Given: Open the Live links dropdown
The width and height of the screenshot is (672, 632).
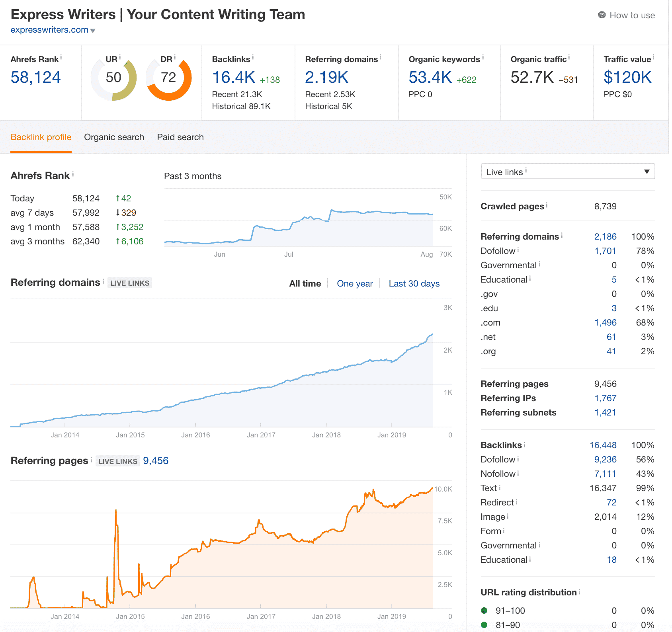Looking at the screenshot, I should coord(568,172).
